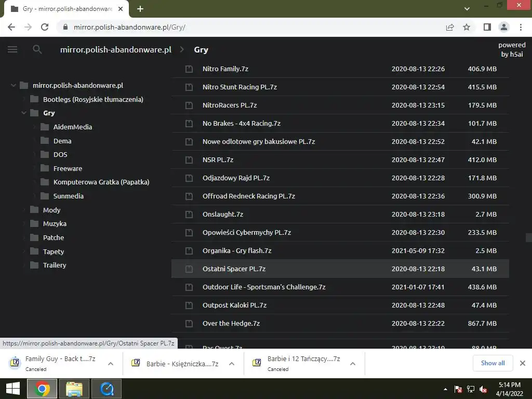
Task: Click the Barbie i 12 Tańczący download icon
Action: click(257, 363)
